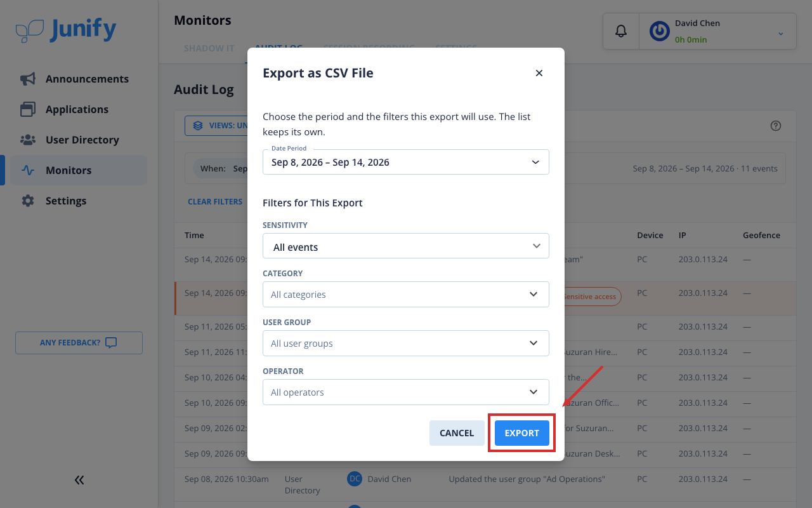Close the Export as CSV dialog
The width and height of the screenshot is (812, 508).
click(539, 73)
